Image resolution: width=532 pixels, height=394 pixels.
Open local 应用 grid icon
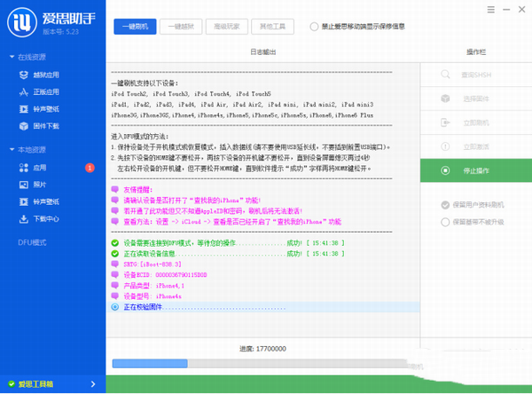24,168
